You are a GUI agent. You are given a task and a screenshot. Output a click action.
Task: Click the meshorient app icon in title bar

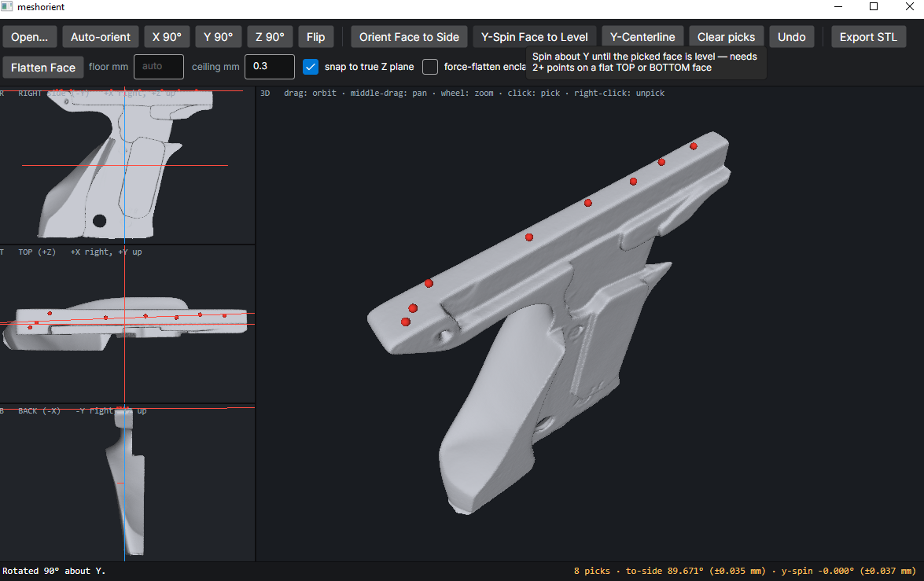pyautogui.click(x=6, y=6)
